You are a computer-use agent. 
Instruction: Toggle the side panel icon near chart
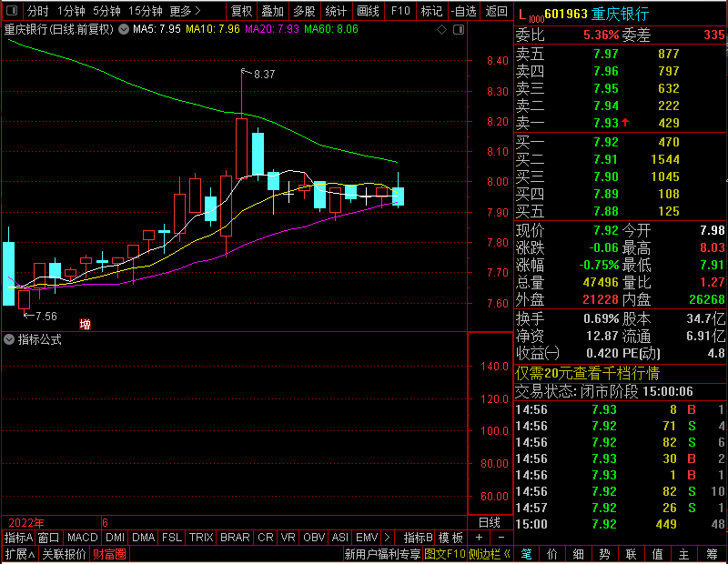(x=459, y=30)
